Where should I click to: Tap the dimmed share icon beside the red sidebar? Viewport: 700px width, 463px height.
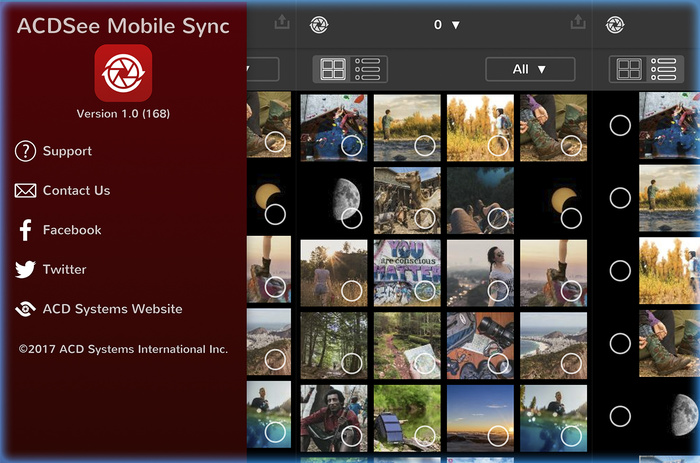click(282, 22)
